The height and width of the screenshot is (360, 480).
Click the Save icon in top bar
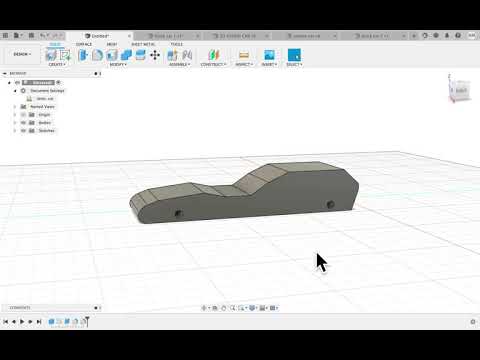pos(31,35)
